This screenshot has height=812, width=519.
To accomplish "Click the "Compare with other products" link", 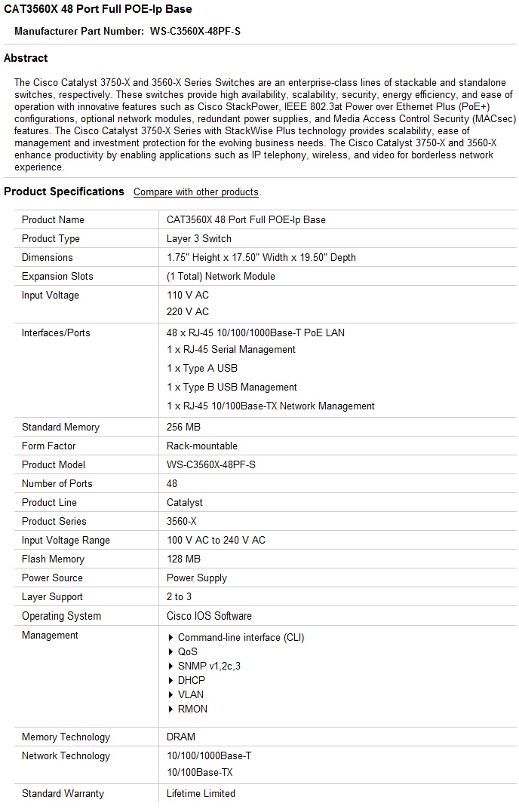I will [x=196, y=192].
